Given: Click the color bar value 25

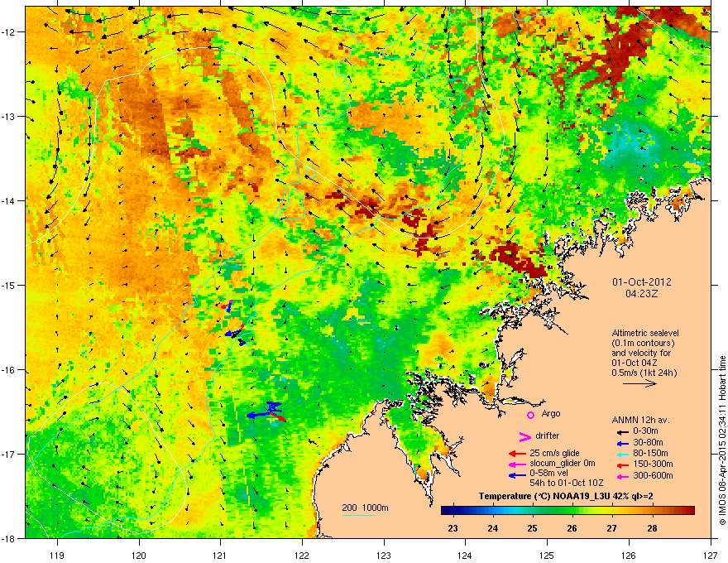Looking at the screenshot, I should (x=532, y=528).
